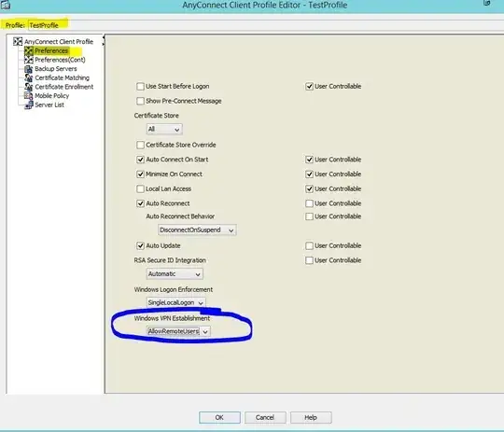This screenshot has height=432, width=504.
Task: Click the Mobile Policy icon
Action: pyautogui.click(x=29, y=96)
